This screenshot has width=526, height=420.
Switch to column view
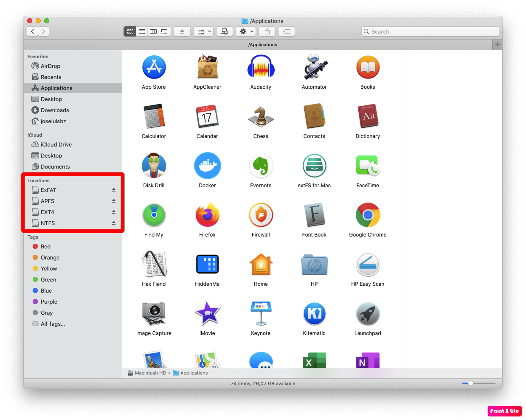coord(153,31)
